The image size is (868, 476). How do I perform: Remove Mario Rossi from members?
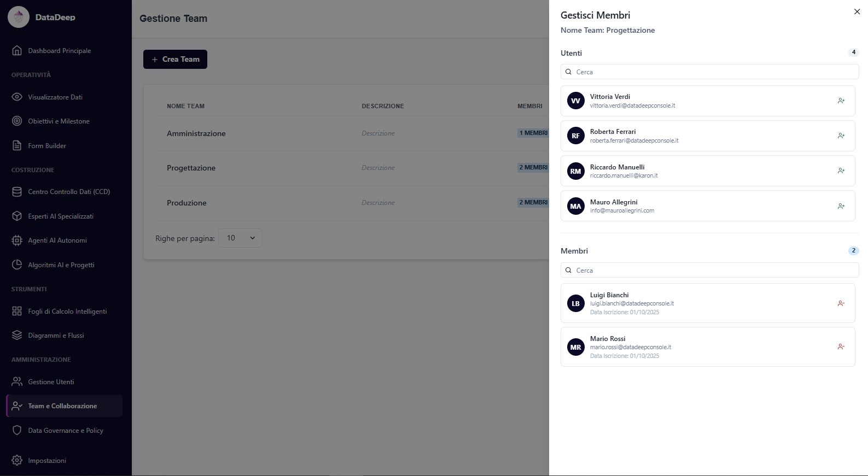tap(841, 346)
